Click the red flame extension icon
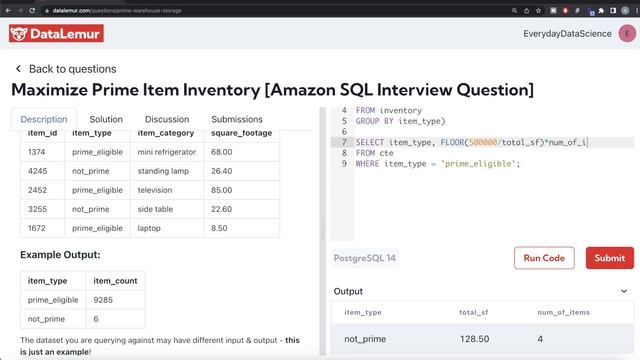The height and width of the screenshot is (360, 640). point(565,11)
